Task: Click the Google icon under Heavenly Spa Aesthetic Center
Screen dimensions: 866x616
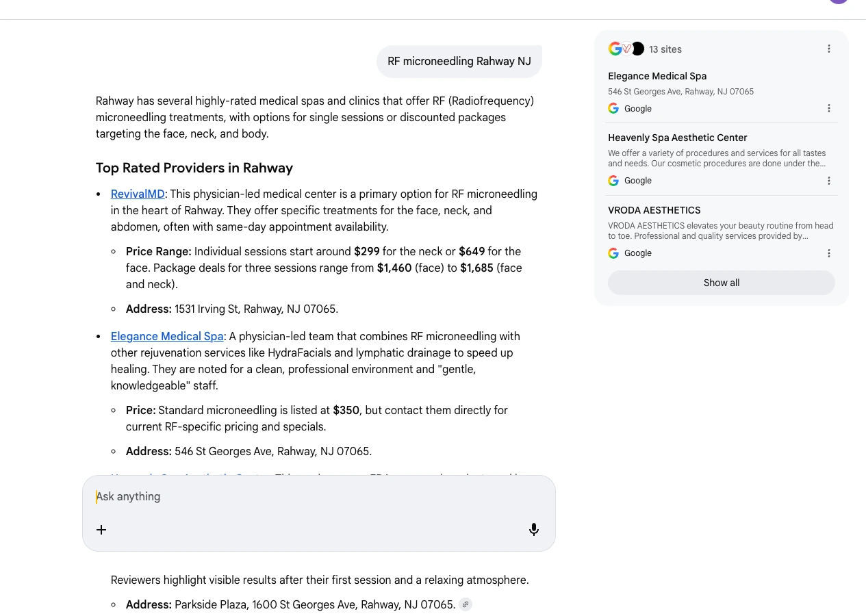Action: (613, 181)
